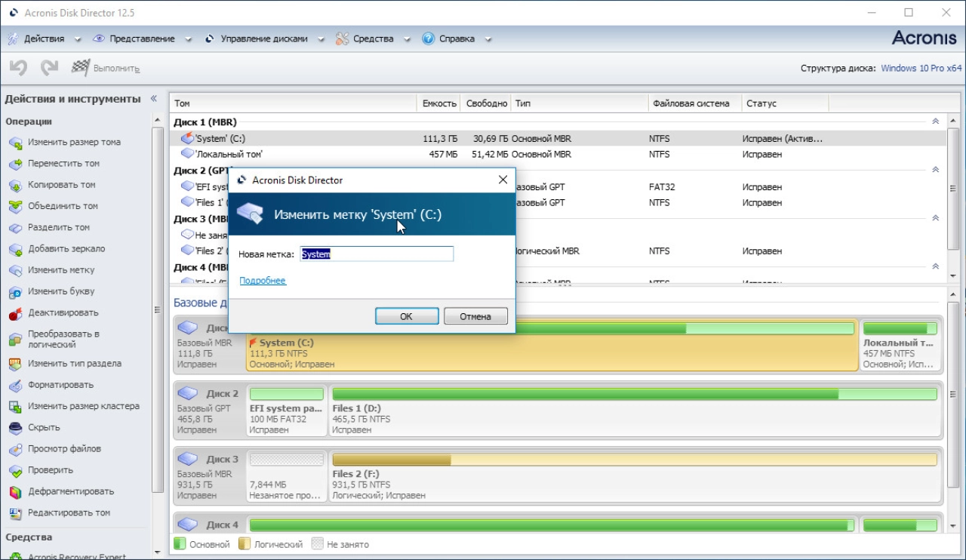This screenshot has height=560, width=966.
Task: Click the Deactivate icon (Деактивировать)
Action: (x=15, y=312)
